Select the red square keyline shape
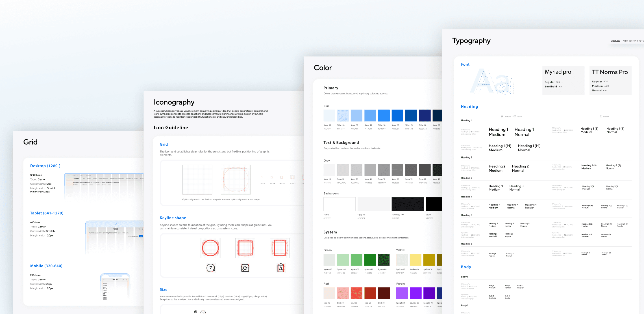The width and height of the screenshot is (644, 314). [245, 248]
